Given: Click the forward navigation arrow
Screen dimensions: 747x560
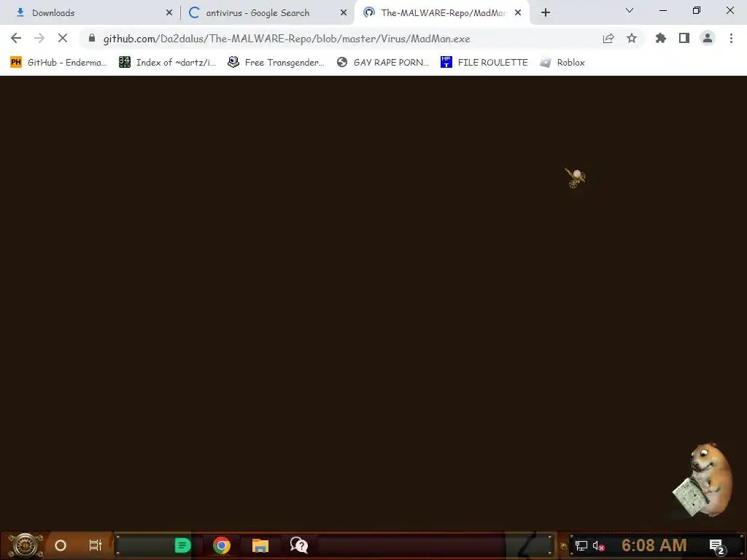Looking at the screenshot, I should [x=39, y=38].
